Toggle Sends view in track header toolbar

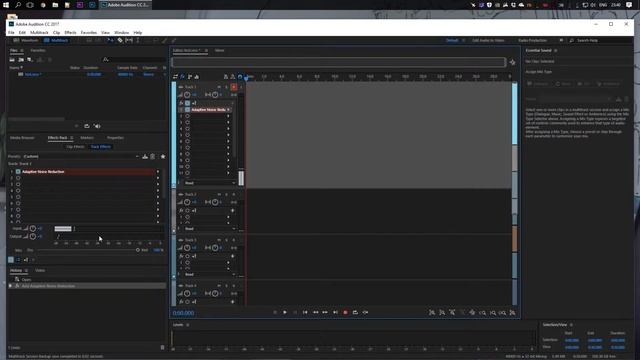tap(190, 77)
